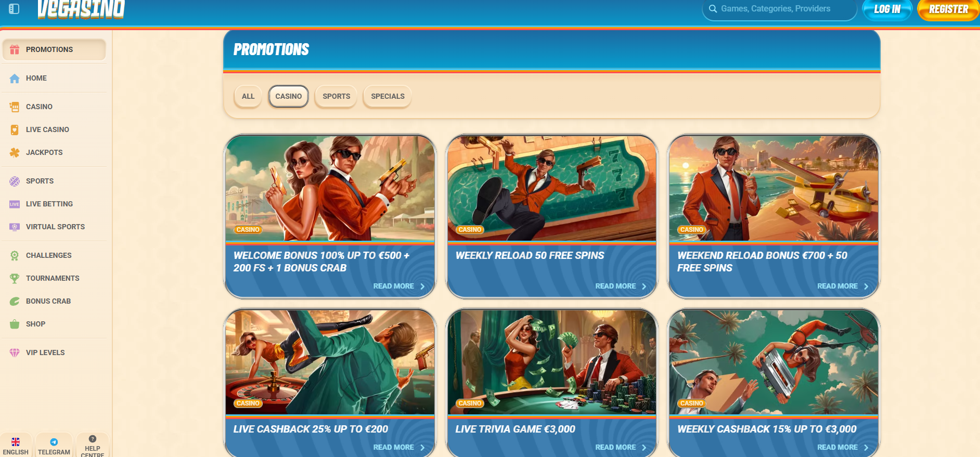This screenshot has height=457, width=980.
Task: Click the Jackpots clover icon
Action: pos(15,152)
